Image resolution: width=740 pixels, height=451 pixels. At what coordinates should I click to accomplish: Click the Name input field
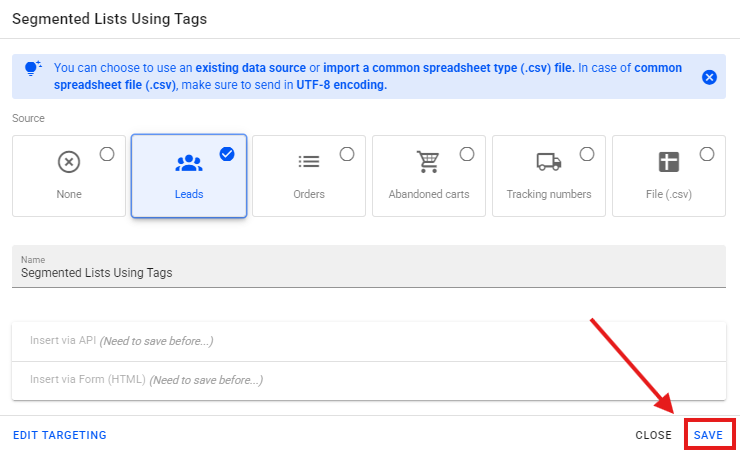(x=368, y=272)
